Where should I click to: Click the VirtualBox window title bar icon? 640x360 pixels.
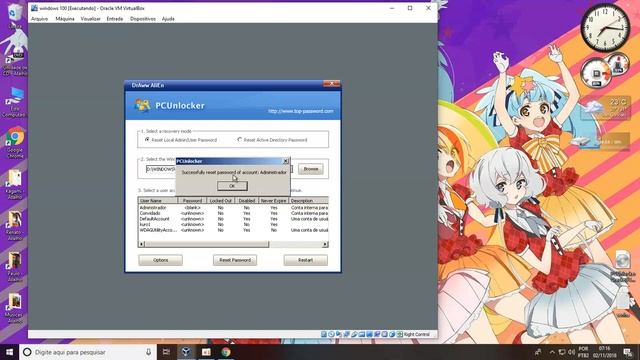click(x=34, y=8)
